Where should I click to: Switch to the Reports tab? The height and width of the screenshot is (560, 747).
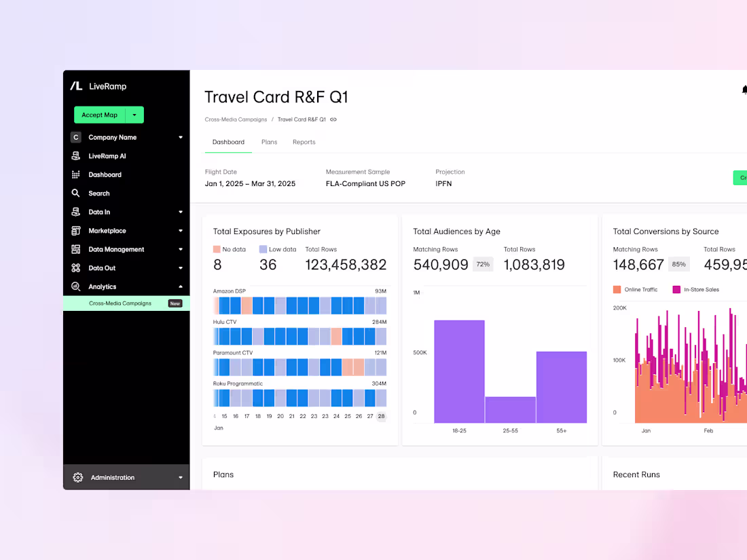coord(304,142)
